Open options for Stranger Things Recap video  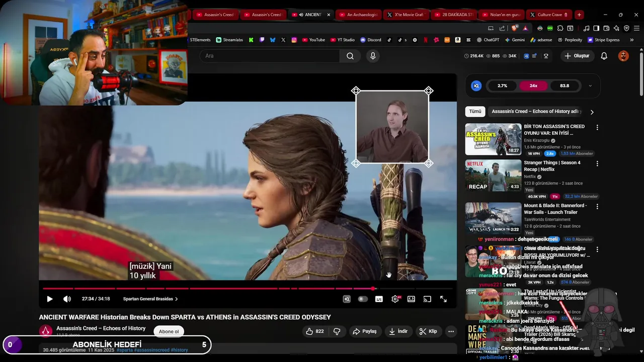(x=597, y=164)
